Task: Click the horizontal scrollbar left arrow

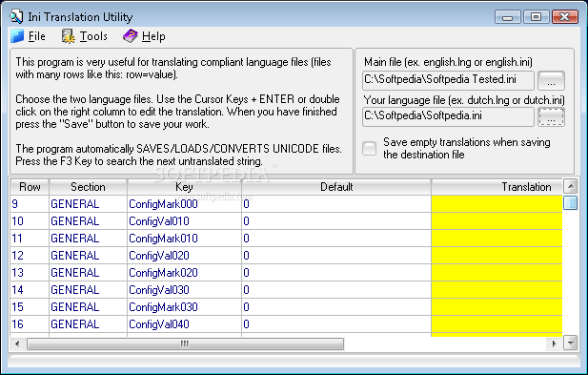Action: [x=17, y=344]
